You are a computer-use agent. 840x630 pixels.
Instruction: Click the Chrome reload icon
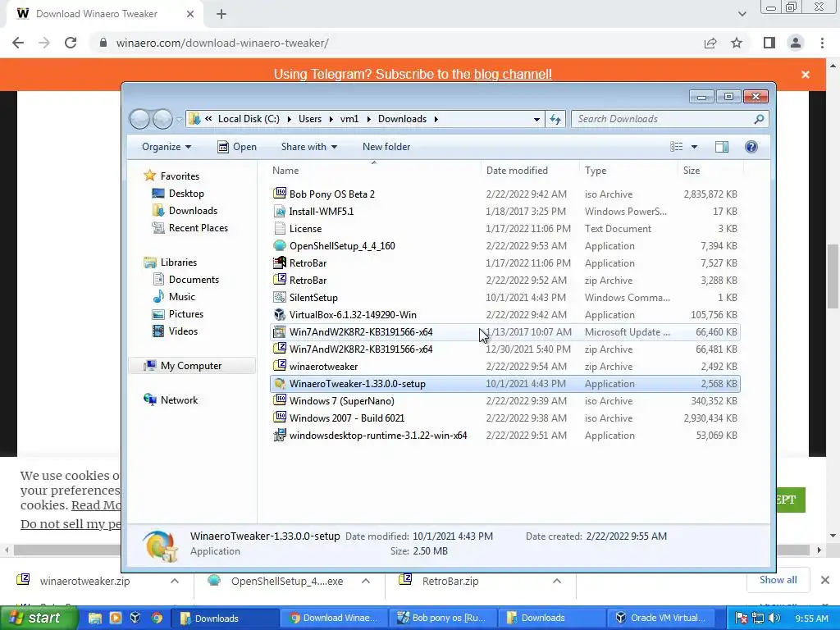tap(71, 43)
